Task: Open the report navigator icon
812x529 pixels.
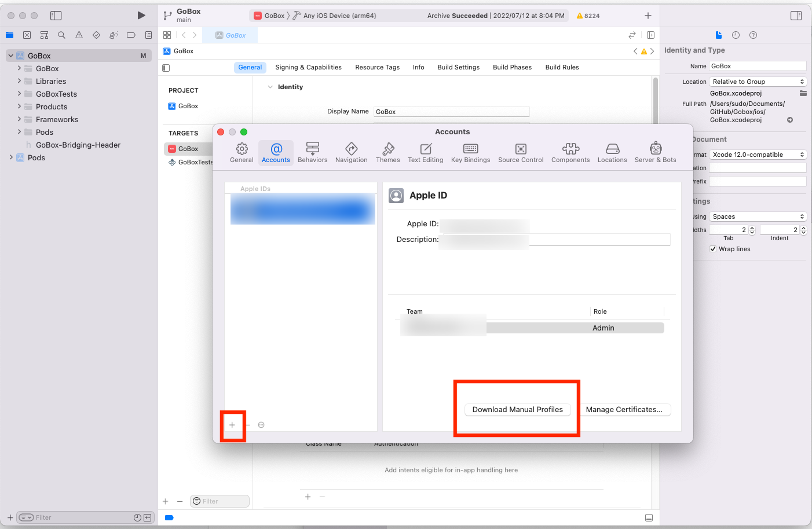Action: pyautogui.click(x=148, y=35)
